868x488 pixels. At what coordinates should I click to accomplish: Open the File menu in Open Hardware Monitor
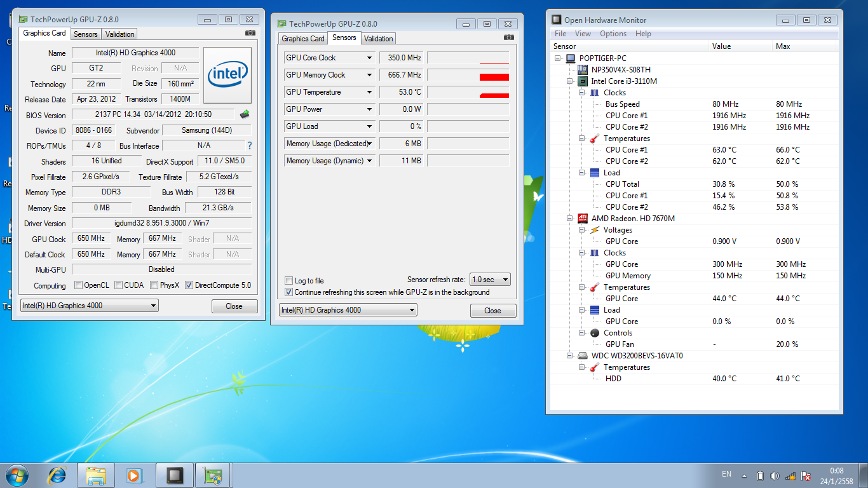coord(560,34)
